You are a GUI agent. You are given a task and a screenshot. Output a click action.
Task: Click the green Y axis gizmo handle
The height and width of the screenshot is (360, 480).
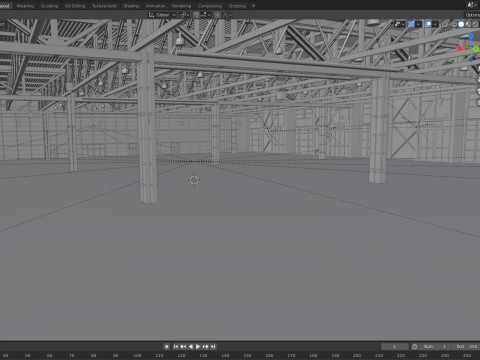476,49
